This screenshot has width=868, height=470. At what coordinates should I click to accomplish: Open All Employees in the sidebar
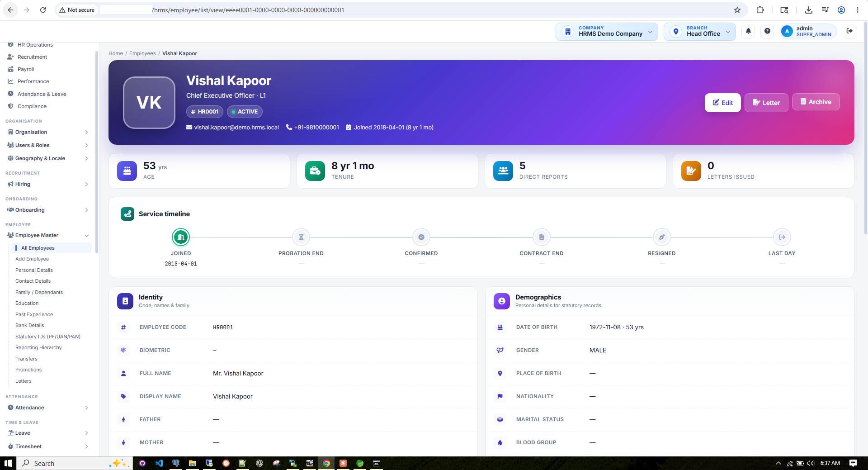point(51,248)
